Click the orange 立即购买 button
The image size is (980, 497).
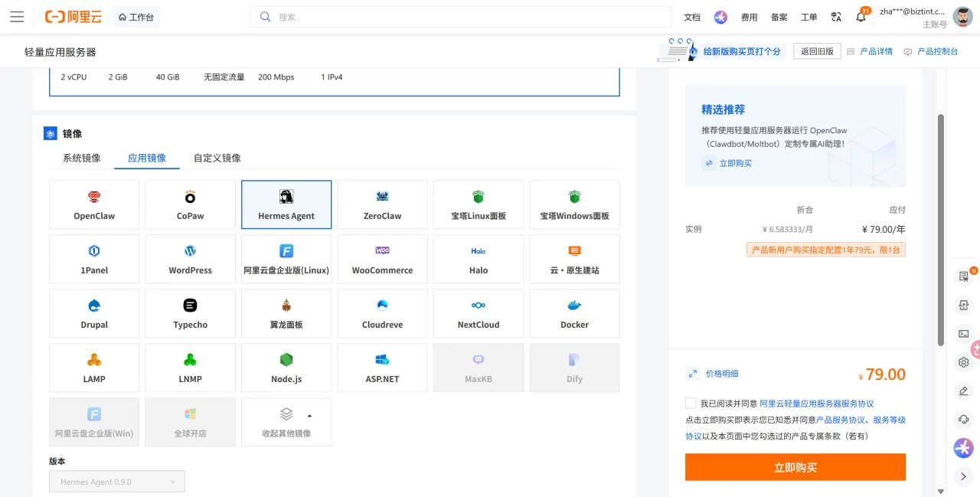795,467
